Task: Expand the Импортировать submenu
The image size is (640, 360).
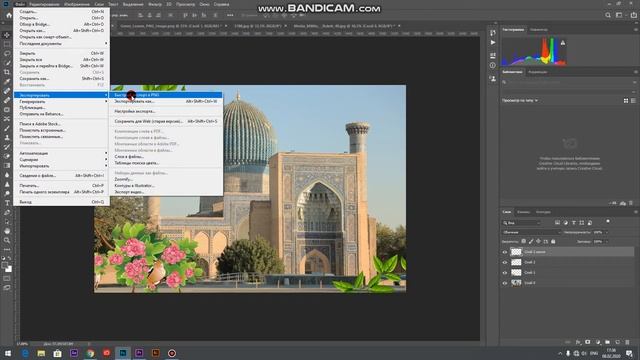Action: click(x=61, y=166)
